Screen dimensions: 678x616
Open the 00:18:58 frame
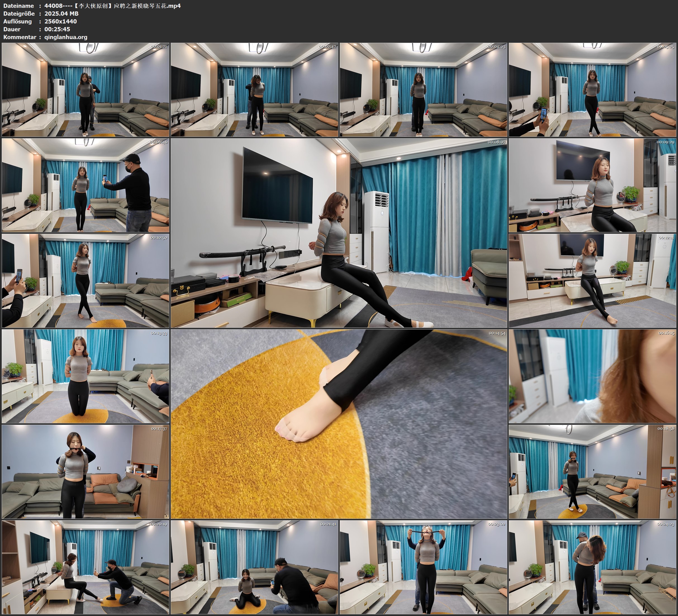[593, 471]
